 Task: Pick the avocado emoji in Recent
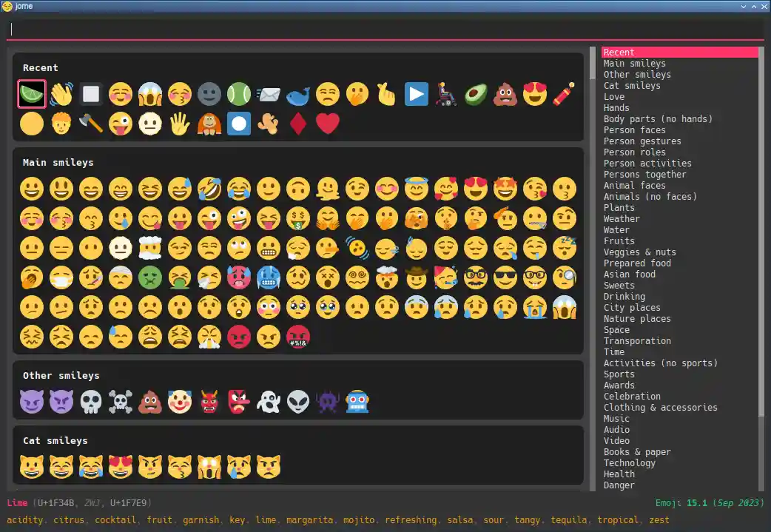pos(476,94)
